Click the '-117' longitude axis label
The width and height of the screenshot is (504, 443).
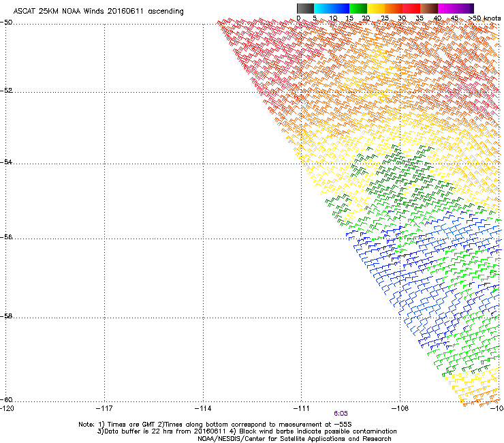point(104,408)
